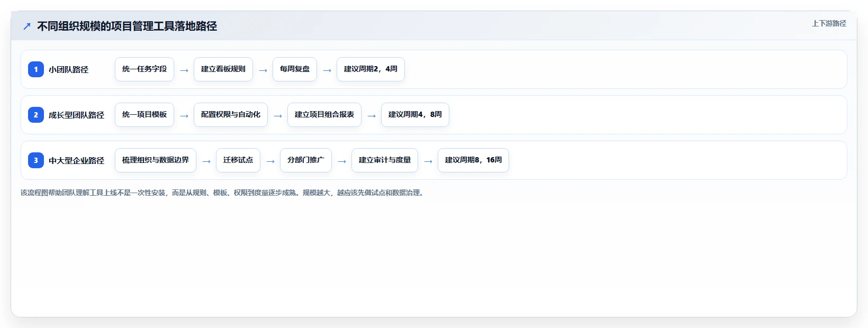Select the 建立项目组合报表 step
The image size is (868, 328).
click(x=324, y=115)
